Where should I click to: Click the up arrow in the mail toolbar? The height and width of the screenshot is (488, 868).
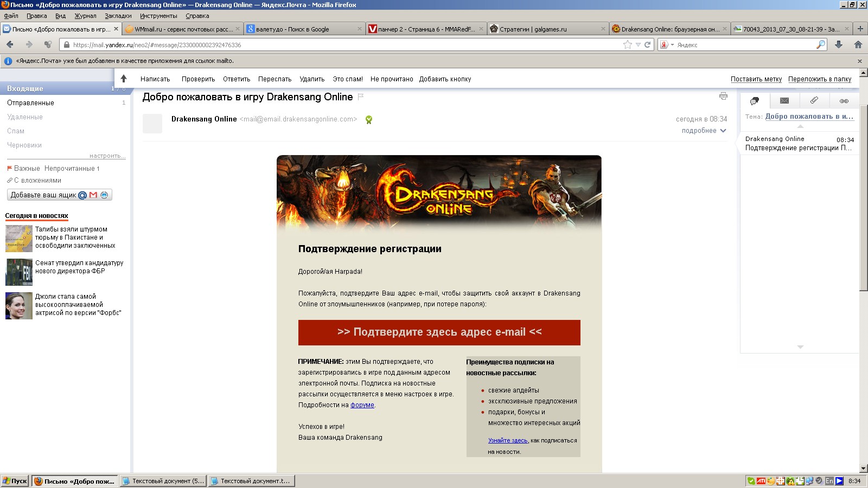point(124,79)
